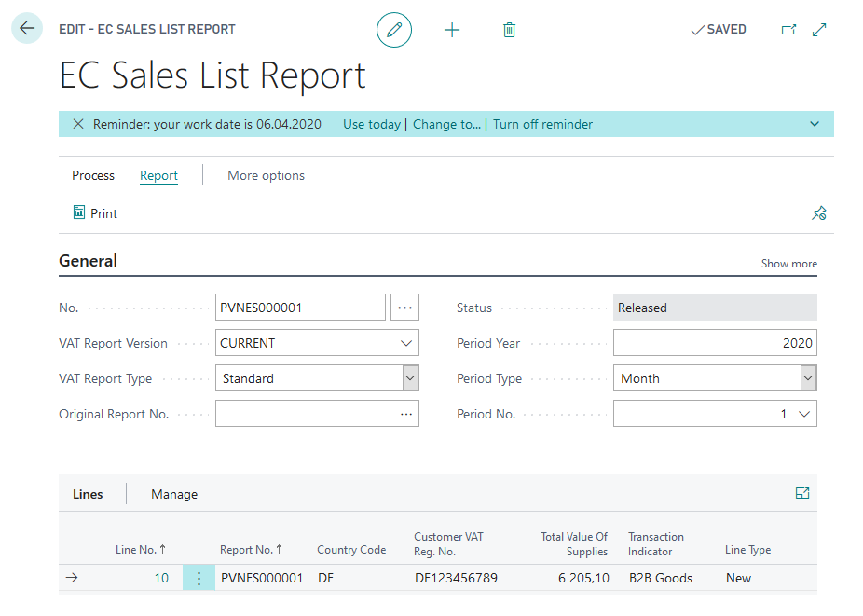
Task: Click the Print report icon
Action: click(79, 212)
